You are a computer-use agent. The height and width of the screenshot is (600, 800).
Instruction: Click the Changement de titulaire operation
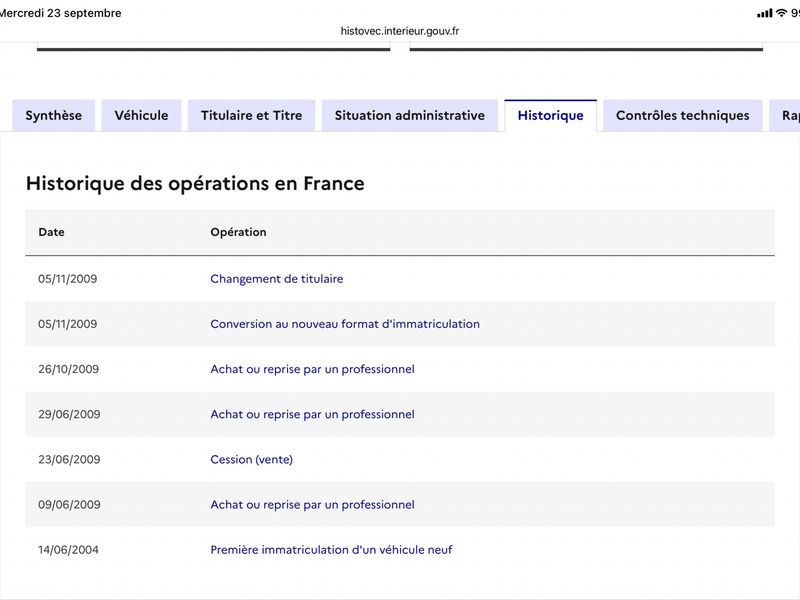tap(277, 279)
